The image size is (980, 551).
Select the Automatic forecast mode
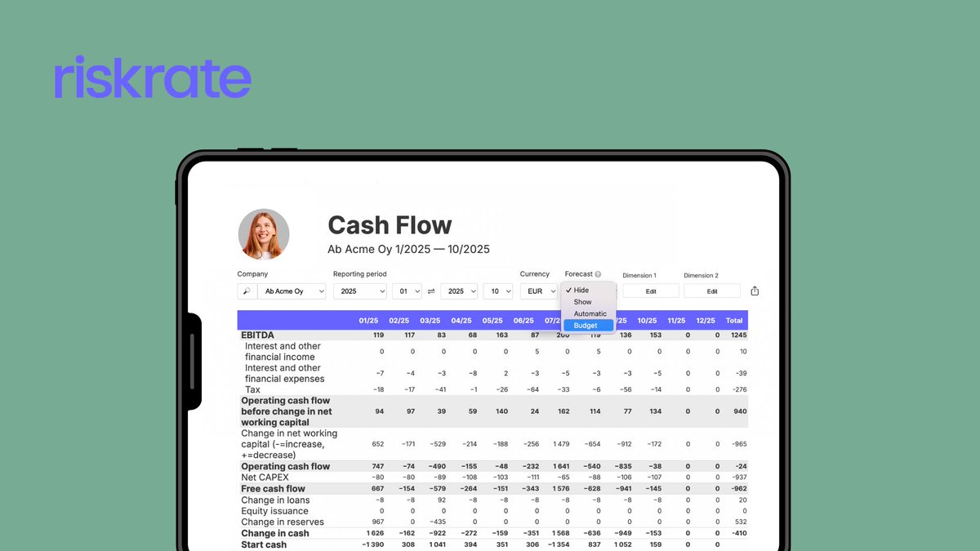[x=590, y=313]
